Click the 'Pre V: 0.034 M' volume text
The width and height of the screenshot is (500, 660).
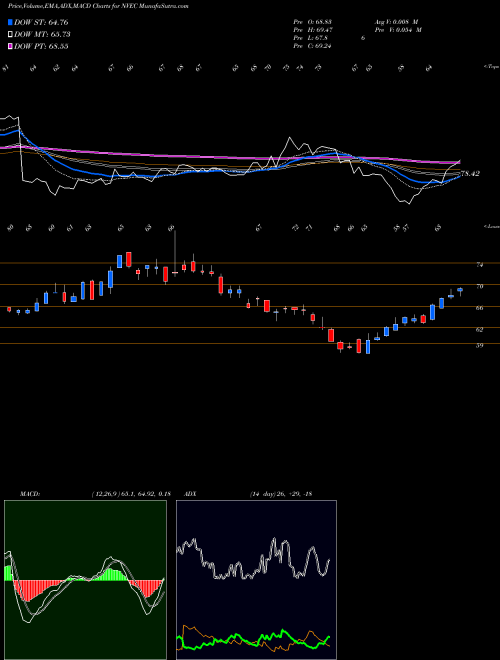tap(398, 30)
